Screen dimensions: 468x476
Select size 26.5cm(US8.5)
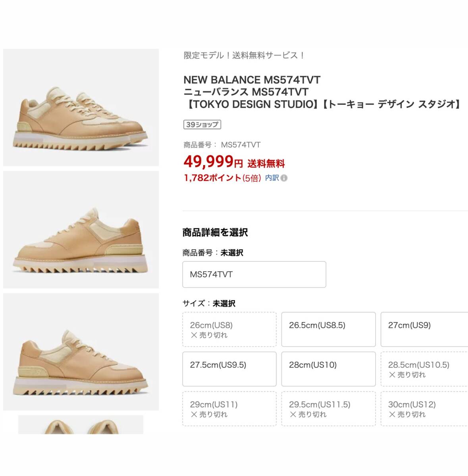point(328,329)
